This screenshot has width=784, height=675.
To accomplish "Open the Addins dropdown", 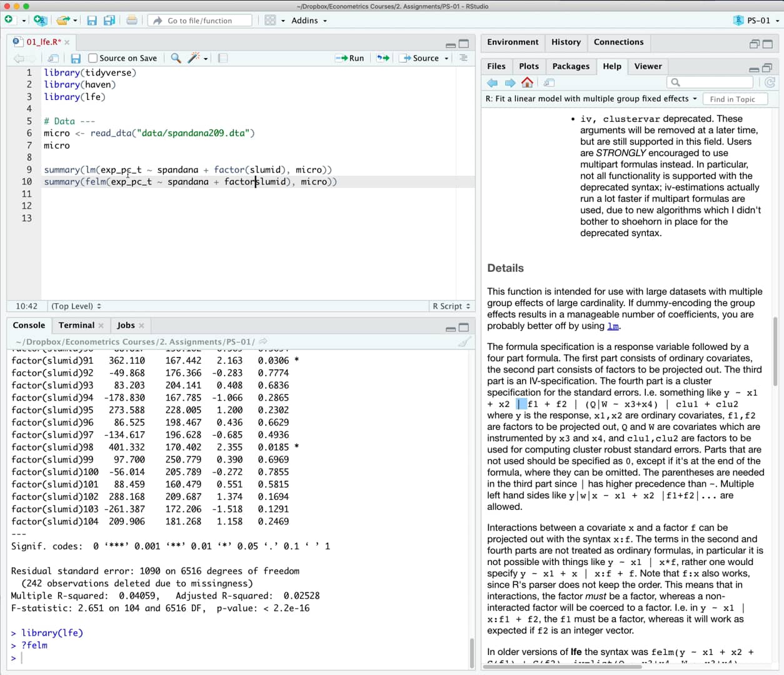I will (x=309, y=21).
